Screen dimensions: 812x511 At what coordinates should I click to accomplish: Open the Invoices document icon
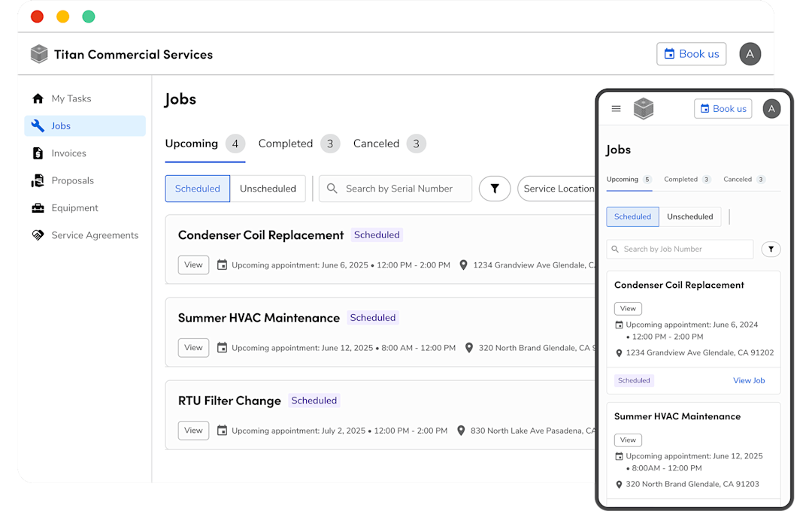(38, 153)
